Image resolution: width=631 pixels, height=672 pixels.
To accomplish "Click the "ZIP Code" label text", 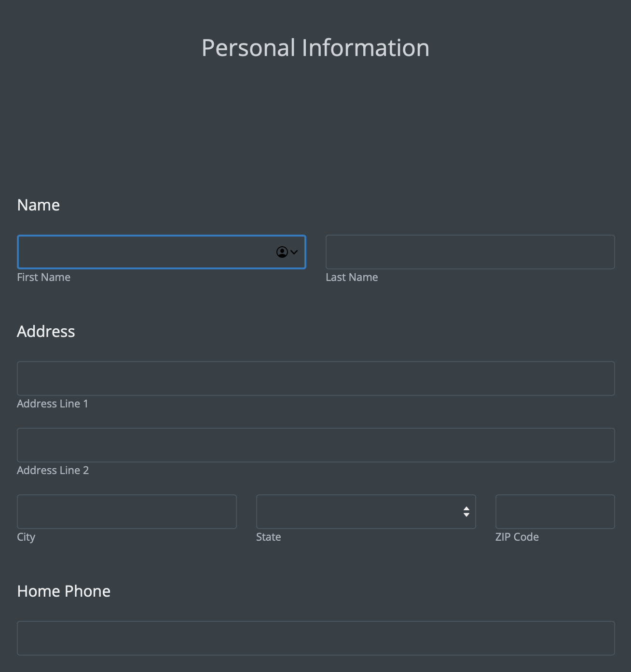I will tap(517, 537).
